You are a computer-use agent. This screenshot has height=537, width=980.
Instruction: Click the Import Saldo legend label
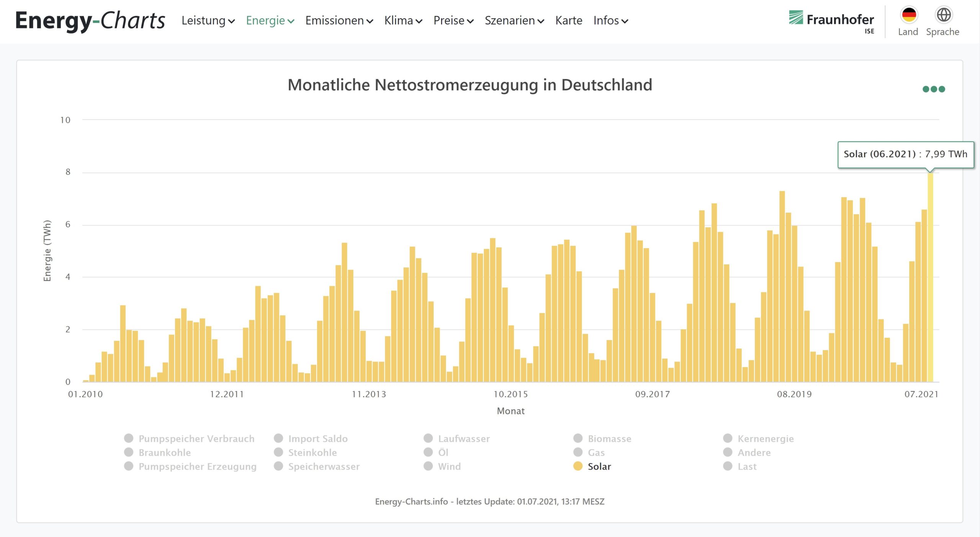[318, 439]
